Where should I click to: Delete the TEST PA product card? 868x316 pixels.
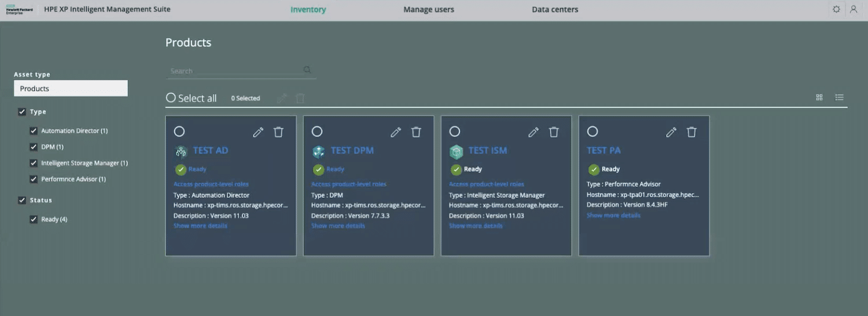[692, 132]
